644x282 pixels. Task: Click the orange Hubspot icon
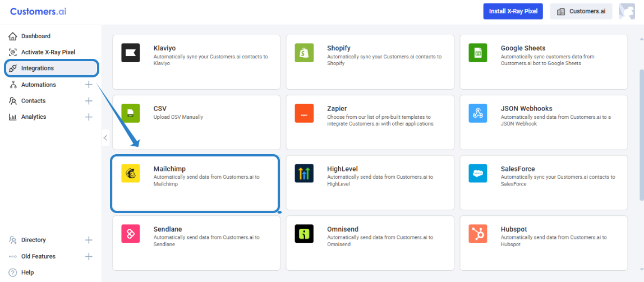(477, 234)
